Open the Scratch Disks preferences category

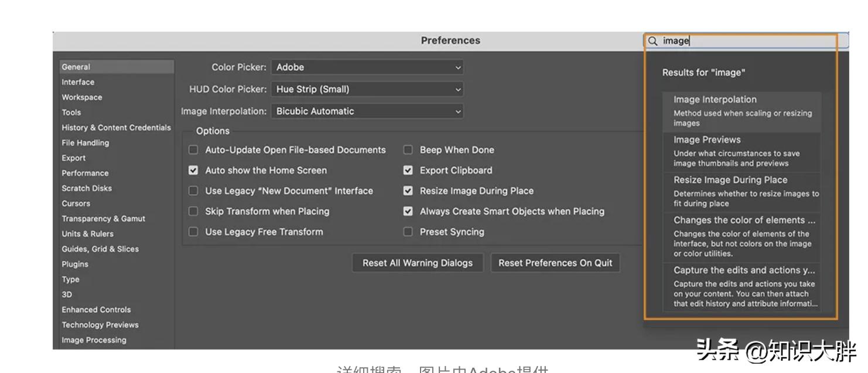(x=87, y=189)
